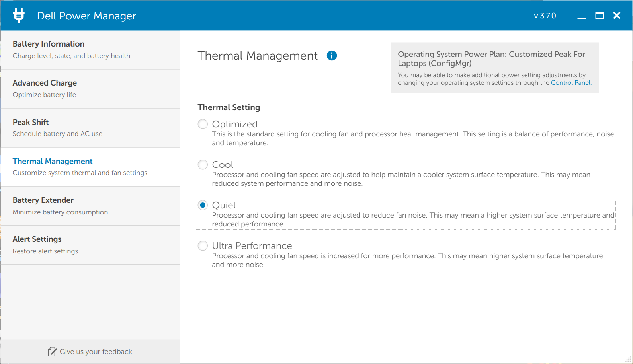Click the Ultra Performance description text
Screen dimensions: 633x364
407,260
